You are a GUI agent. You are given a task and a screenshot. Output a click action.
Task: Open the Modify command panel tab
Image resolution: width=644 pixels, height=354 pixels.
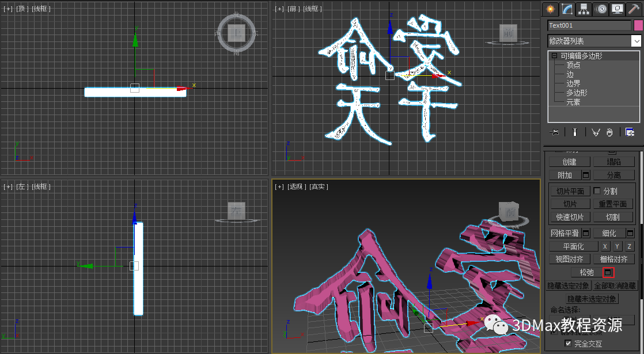click(567, 9)
